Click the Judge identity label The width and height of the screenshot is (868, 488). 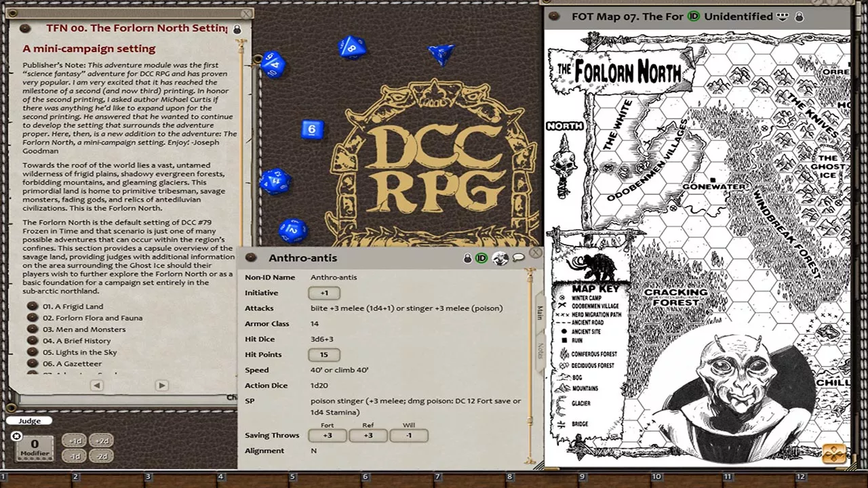(30, 421)
